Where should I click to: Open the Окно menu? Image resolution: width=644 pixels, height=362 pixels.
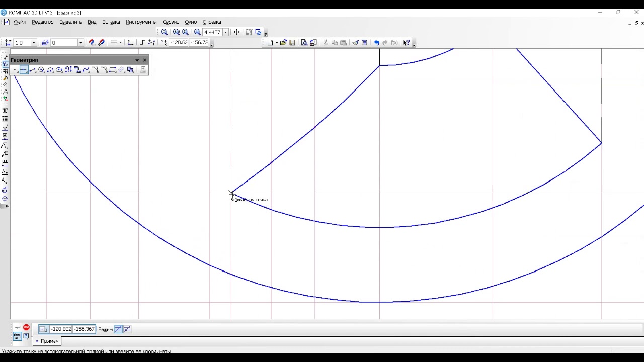pyautogui.click(x=191, y=22)
